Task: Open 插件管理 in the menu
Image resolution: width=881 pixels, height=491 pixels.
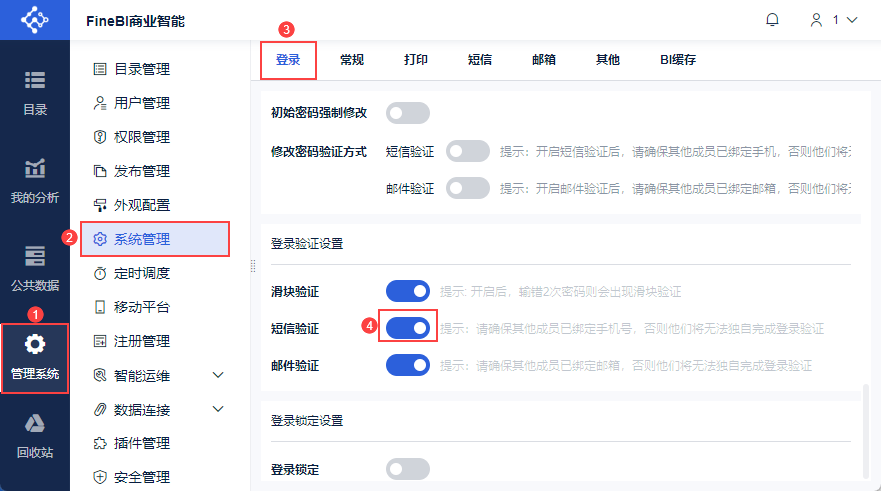Action: [x=141, y=443]
